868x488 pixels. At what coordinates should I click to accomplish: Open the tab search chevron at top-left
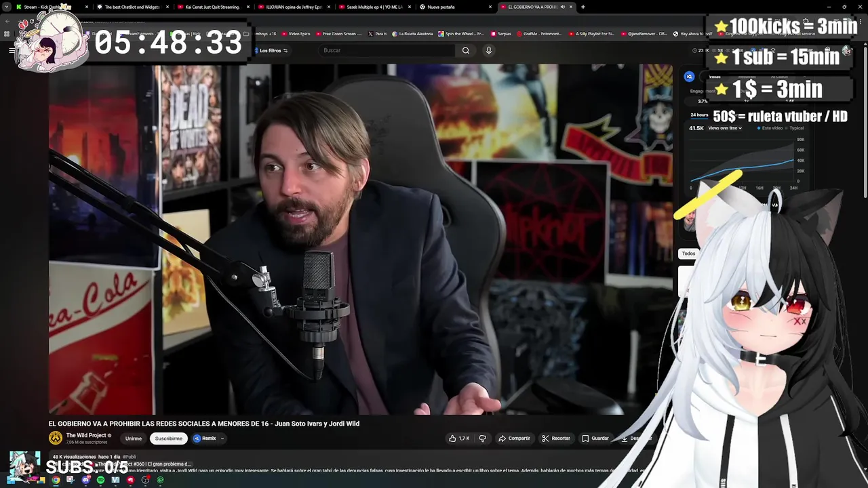(x=7, y=7)
